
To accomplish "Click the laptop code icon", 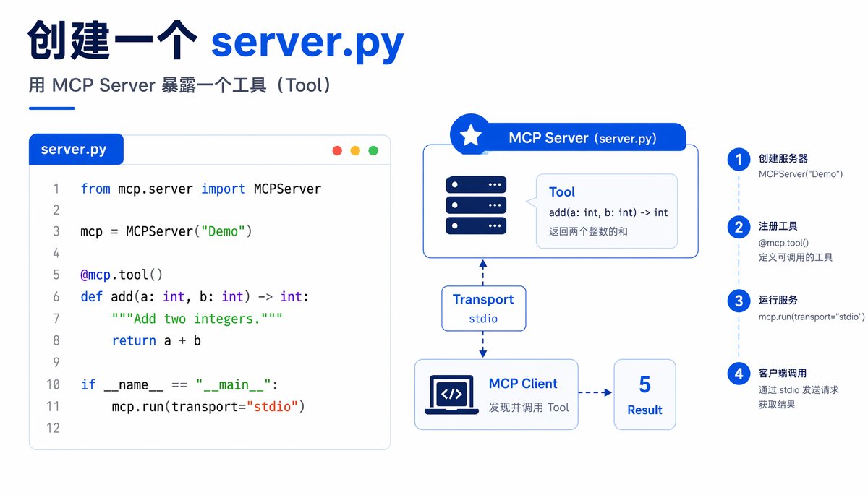I will click(x=451, y=395).
